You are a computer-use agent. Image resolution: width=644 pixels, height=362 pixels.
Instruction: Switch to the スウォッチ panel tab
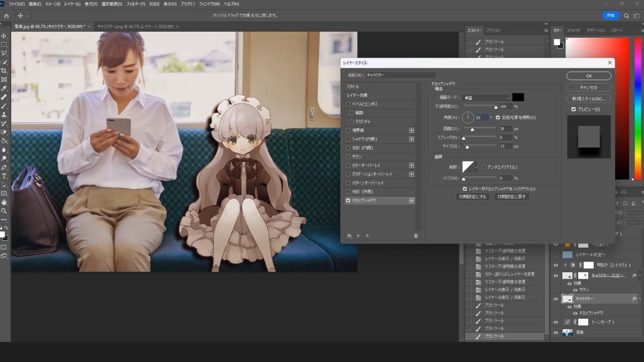[x=574, y=30]
